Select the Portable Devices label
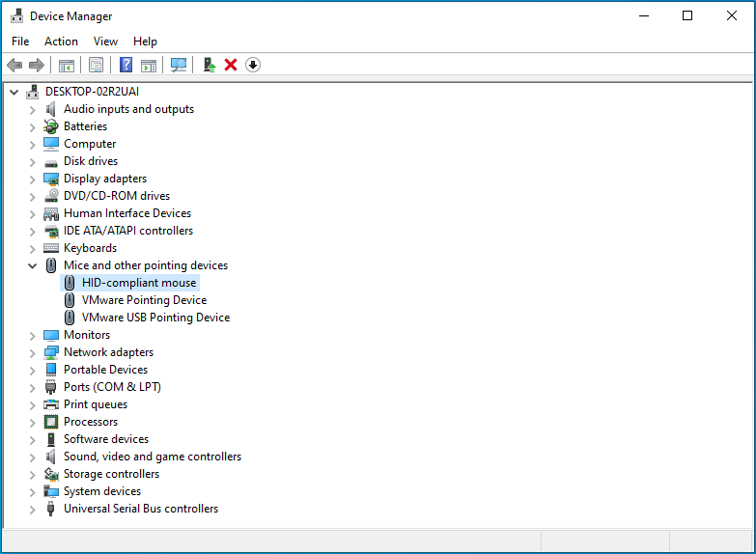This screenshot has width=756, height=554. pos(105,370)
